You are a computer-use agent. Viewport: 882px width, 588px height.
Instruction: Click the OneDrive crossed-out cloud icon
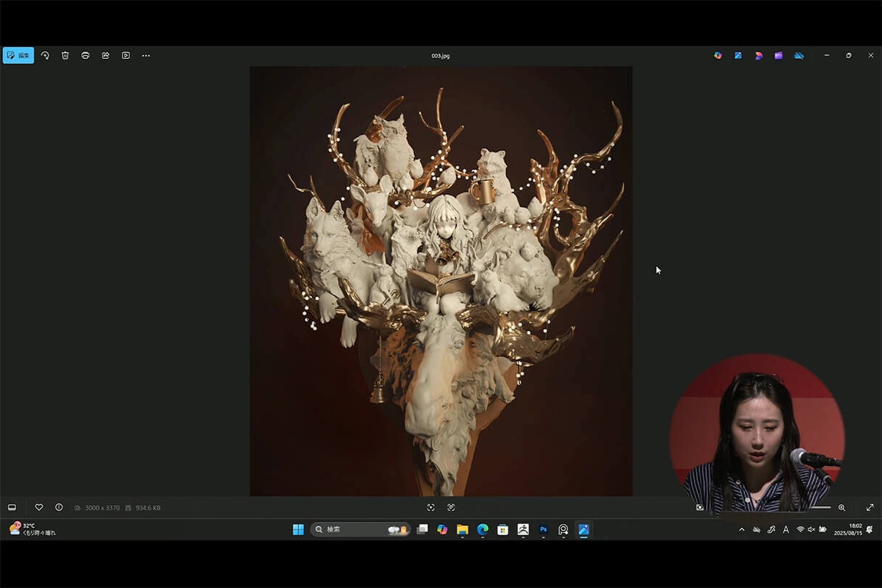coord(799,55)
